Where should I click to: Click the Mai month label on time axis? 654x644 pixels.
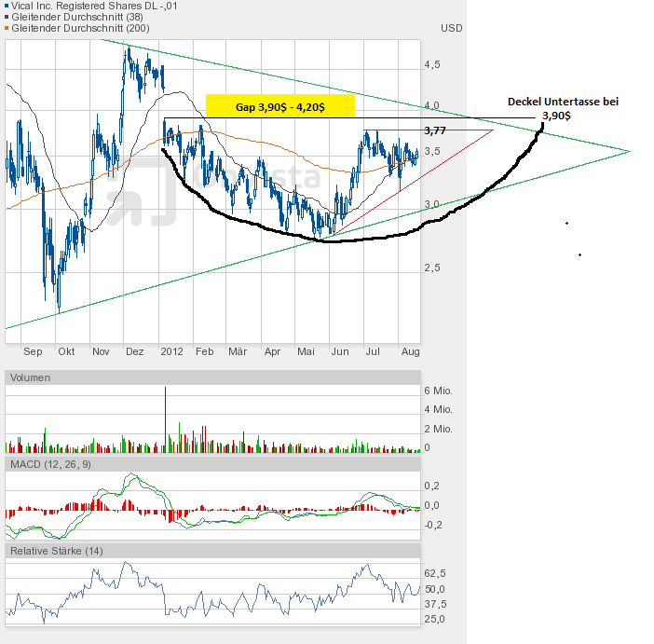pyautogui.click(x=307, y=351)
